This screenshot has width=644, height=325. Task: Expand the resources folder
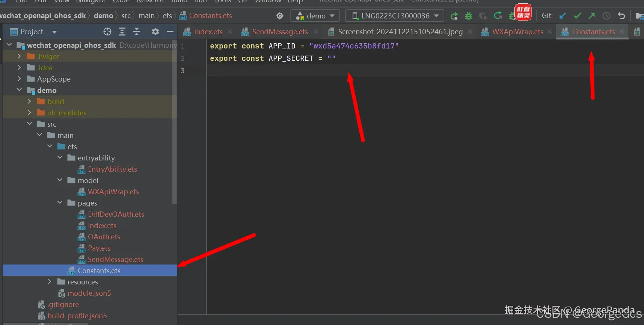[50, 282]
